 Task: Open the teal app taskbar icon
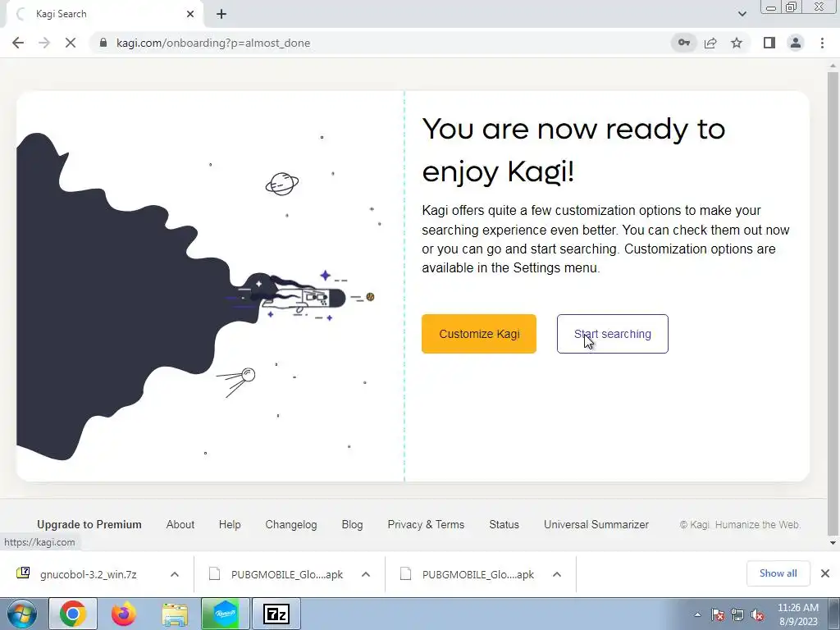[x=226, y=614]
